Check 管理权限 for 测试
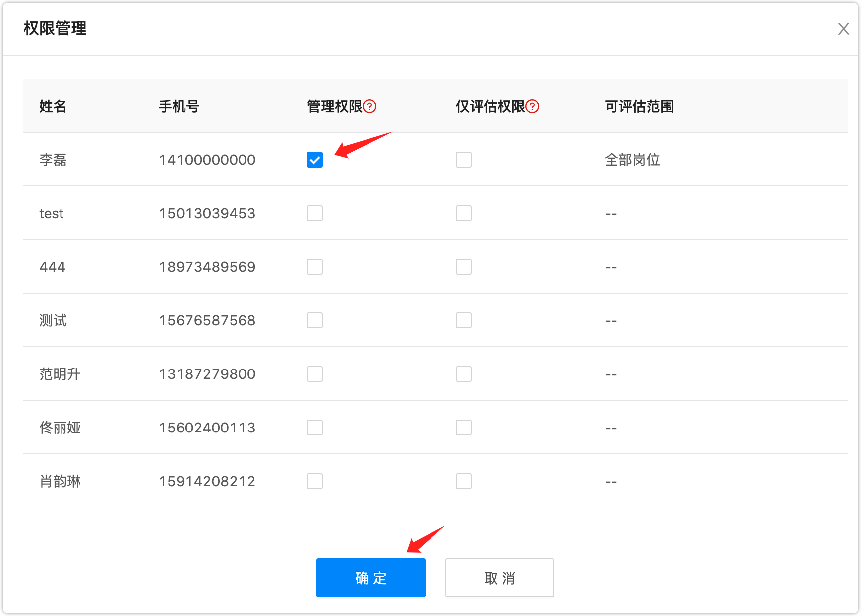 [x=315, y=320]
